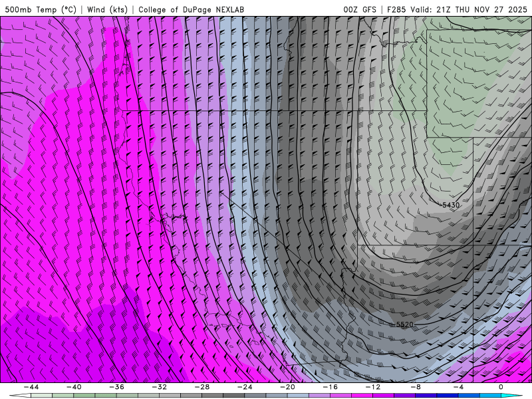Click the "500mb Temp (°C)" title text
Image resolution: width=532 pixels, height=399 pixels.
(41, 9)
